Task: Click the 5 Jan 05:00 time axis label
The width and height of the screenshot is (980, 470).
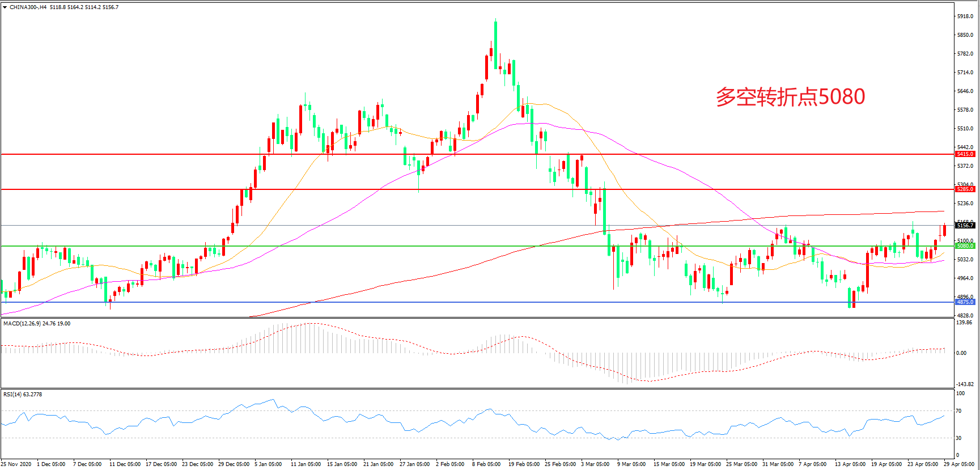Action: tap(268, 464)
